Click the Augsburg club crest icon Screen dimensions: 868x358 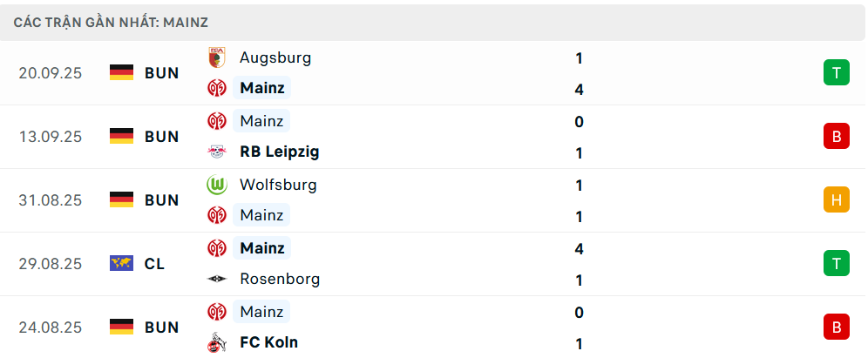[216, 58]
